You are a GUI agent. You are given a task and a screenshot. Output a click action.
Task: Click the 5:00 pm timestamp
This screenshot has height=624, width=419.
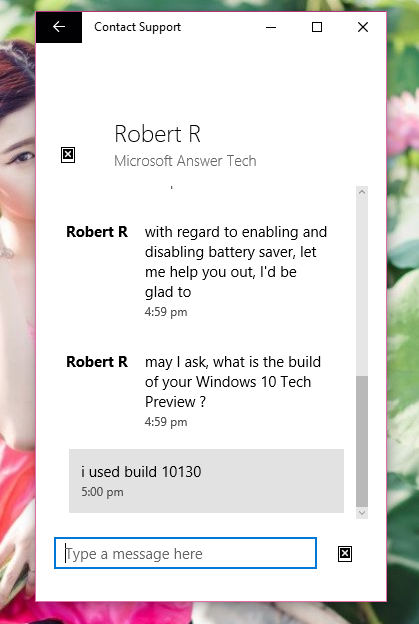click(102, 492)
